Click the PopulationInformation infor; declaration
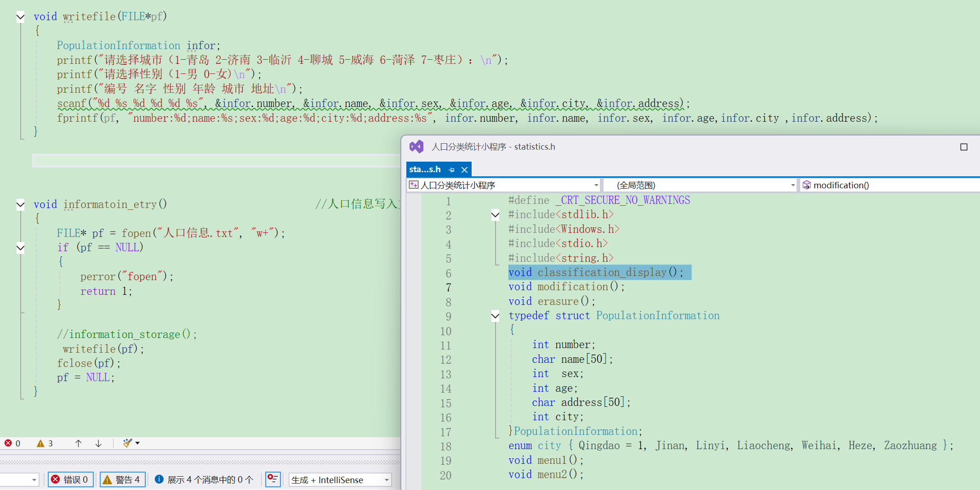This screenshot has width=980, height=490. 138,46
